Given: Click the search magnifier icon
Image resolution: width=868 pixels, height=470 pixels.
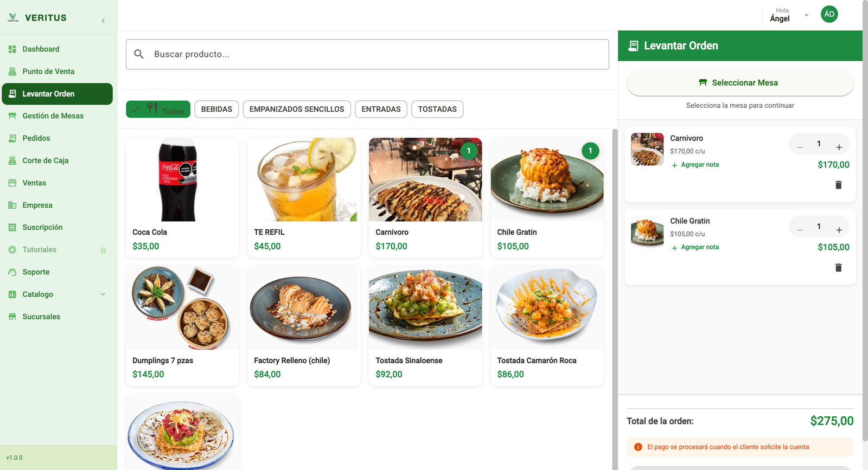Looking at the screenshot, I should point(139,54).
